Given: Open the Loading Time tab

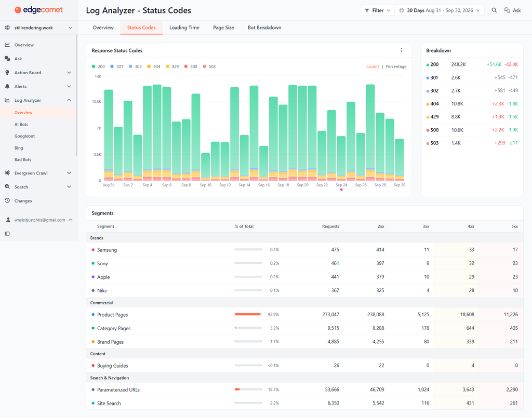Looking at the screenshot, I should (184, 28).
